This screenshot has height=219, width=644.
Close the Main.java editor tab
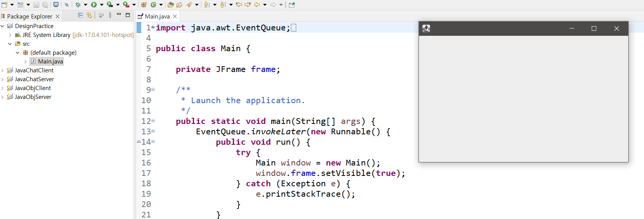pyautogui.click(x=175, y=16)
